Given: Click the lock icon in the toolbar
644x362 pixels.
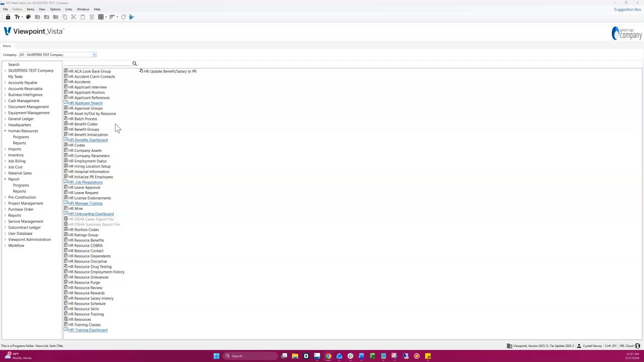Looking at the screenshot, I should (8, 17).
